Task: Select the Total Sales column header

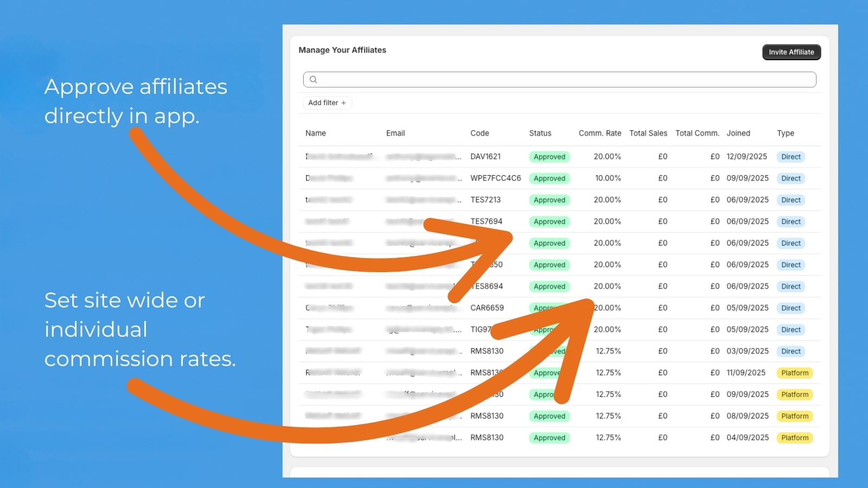Action: click(x=648, y=133)
